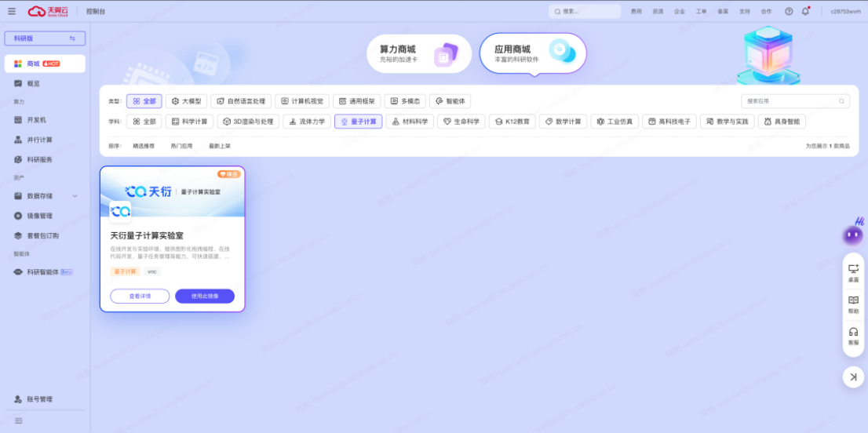Open the hamburger menu in the top bar

(12, 11)
